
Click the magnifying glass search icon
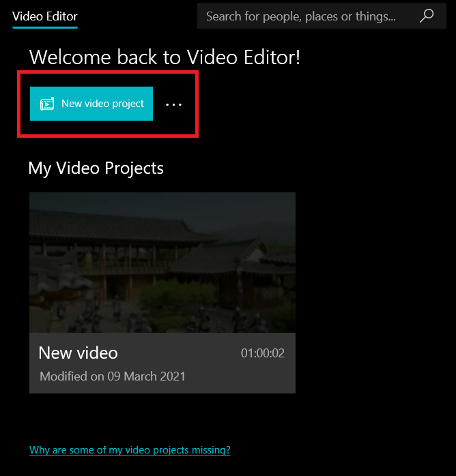(427, 16)
